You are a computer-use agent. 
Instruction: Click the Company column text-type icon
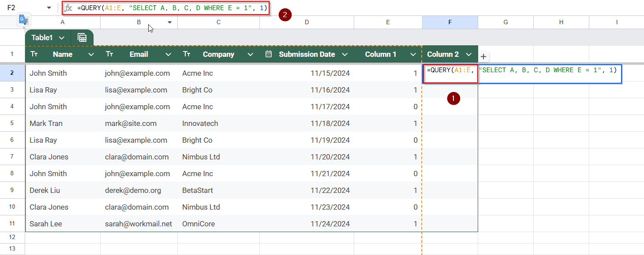coord(187,54)
